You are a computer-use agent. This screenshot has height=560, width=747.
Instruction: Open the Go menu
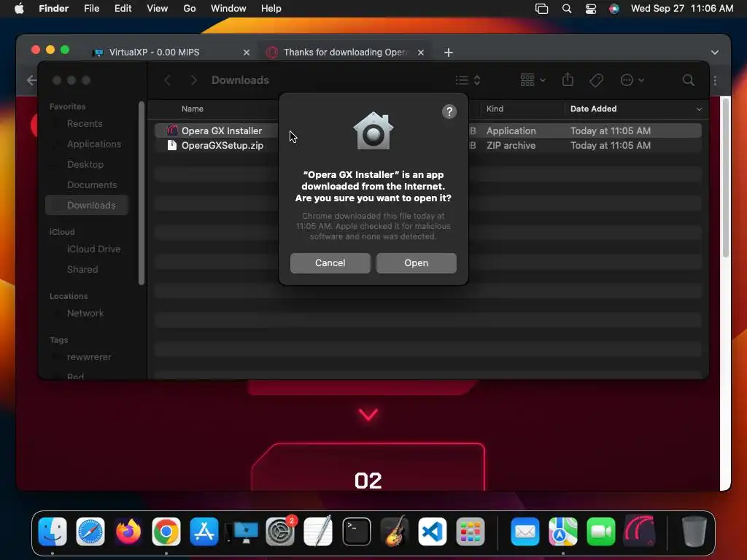tap(189, 9)
